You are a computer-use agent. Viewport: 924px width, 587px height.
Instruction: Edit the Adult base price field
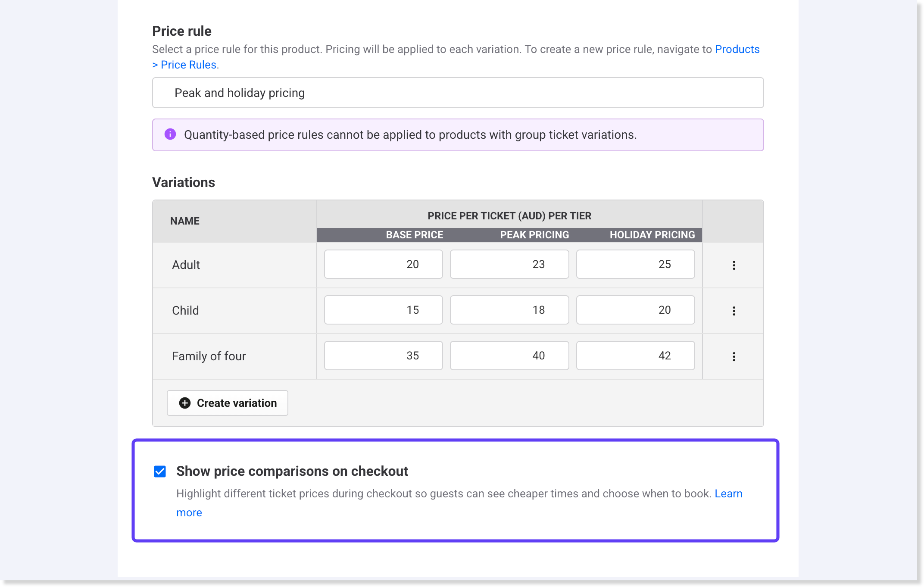[x=383, y=264]
